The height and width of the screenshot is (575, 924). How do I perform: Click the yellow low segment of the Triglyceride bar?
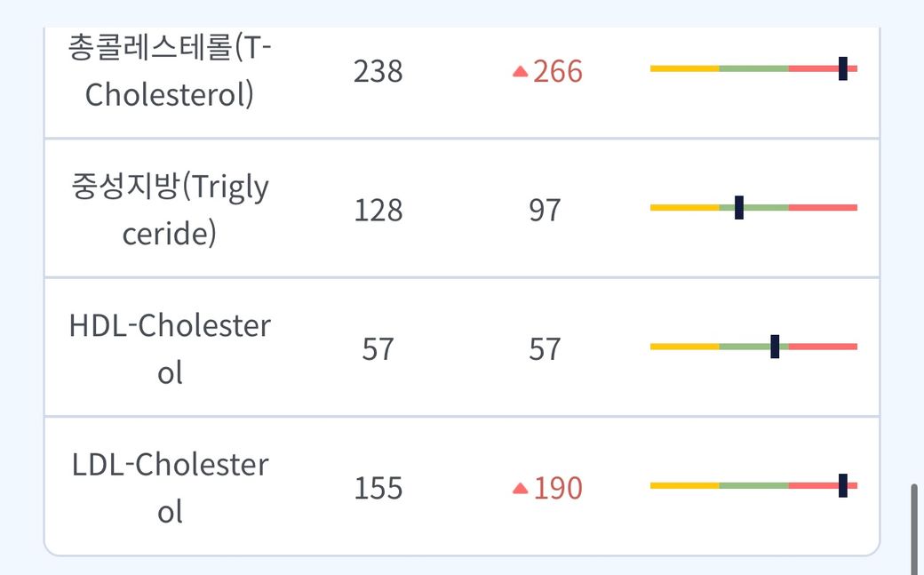click(684, 207)
